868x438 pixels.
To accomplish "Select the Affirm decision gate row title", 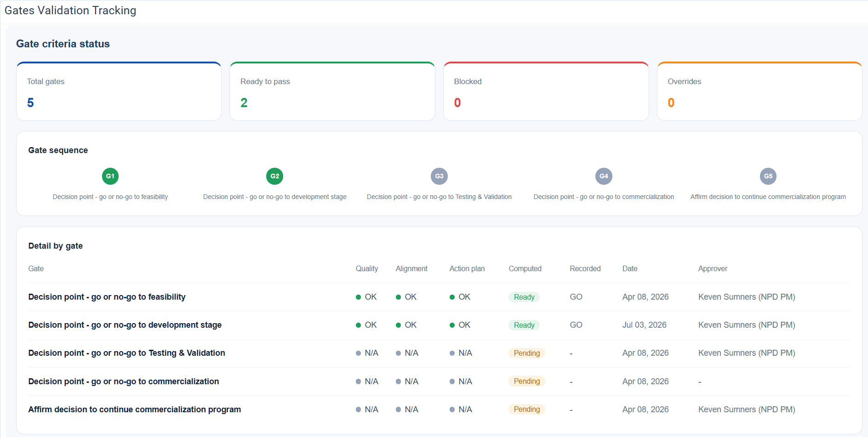I will [134, 410].
